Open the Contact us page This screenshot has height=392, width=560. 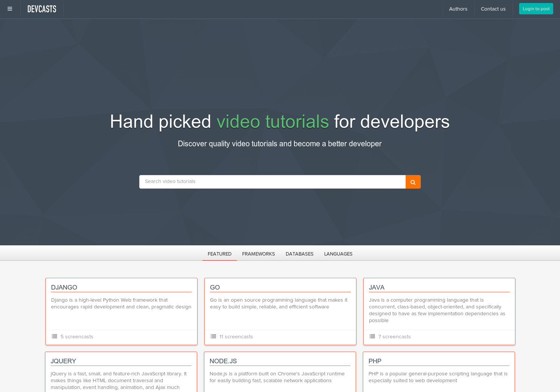pos(493,9)
